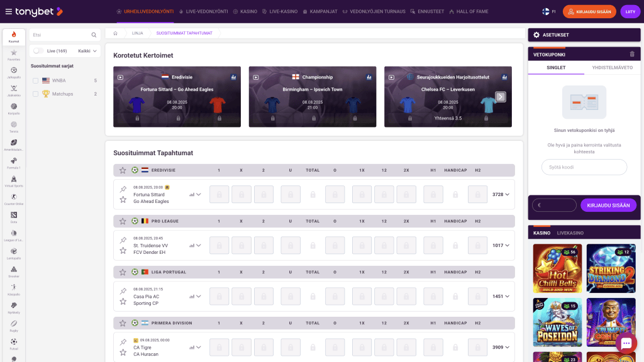Switch to the Yhdistelmäveto tab
The height and width of the screenshot is (362, 644).
(612, 68)
